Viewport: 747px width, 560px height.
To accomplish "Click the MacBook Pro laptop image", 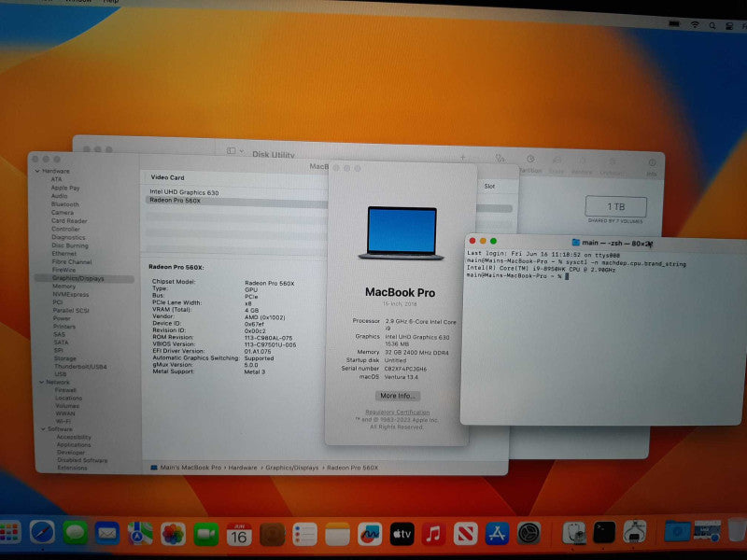I will click(402, 233).
